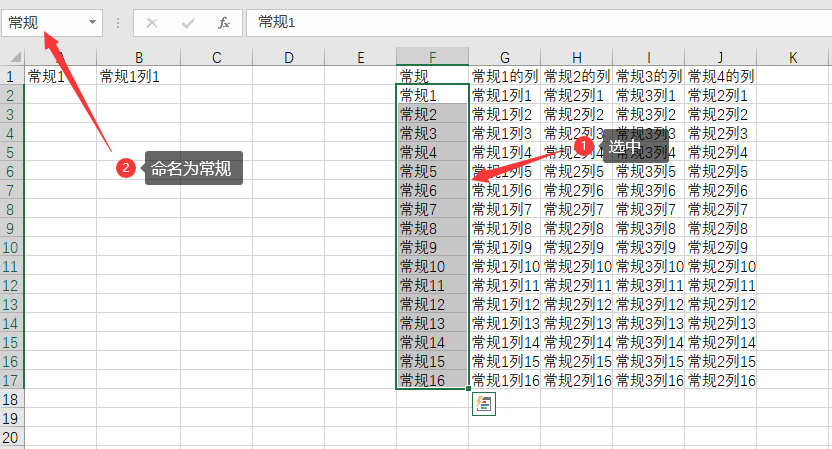
Task: Expand the Name Box dropdown arrow
Action: (x=93, y=22)
